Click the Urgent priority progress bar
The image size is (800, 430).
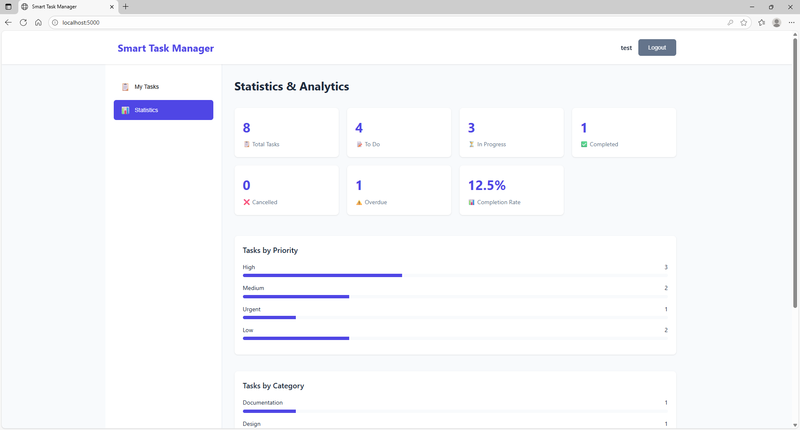click(x=269, y=317)
